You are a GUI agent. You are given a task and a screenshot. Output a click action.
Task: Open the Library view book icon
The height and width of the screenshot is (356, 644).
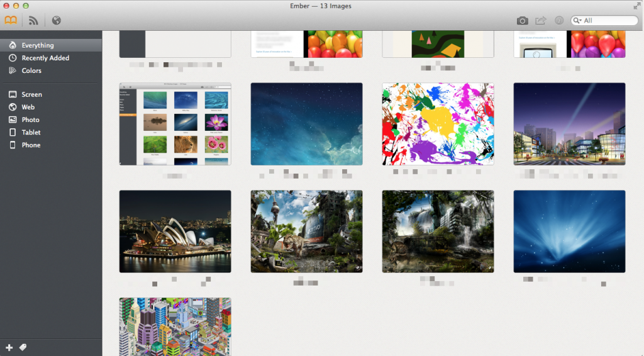pos(11,21)
